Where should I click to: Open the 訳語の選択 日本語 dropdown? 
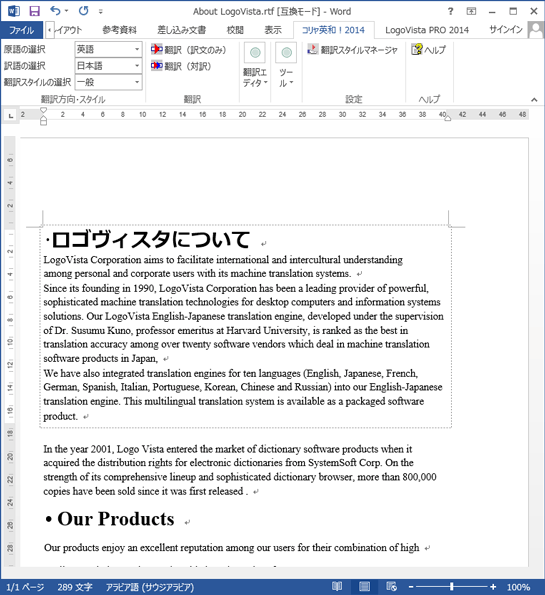[109, 66]
